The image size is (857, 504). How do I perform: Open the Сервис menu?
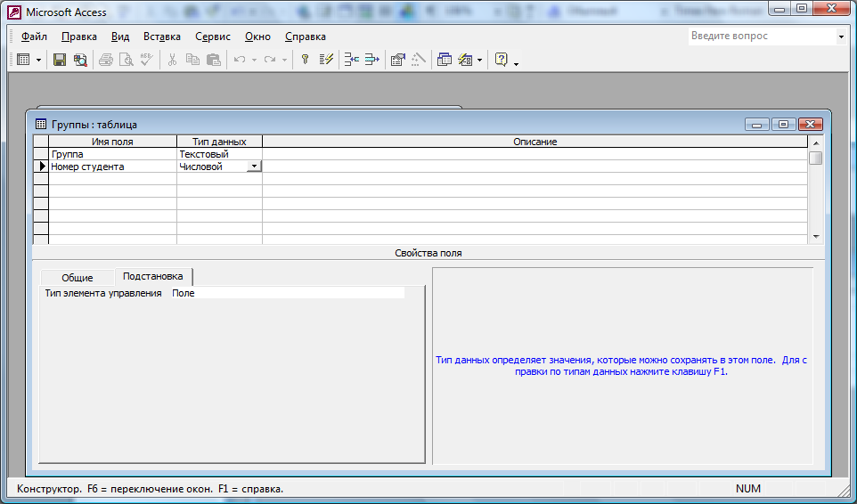click(213, 37)
